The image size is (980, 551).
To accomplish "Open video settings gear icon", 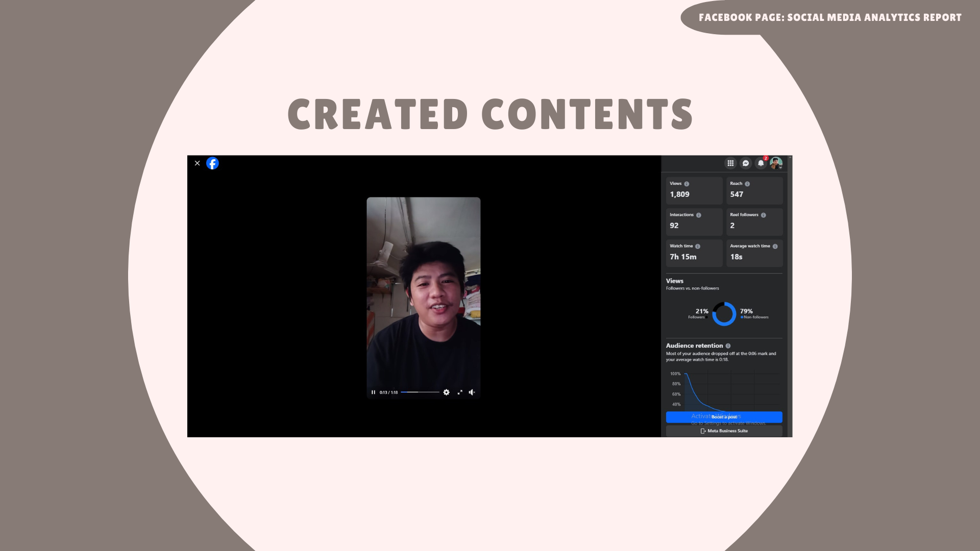I will click(x=447, y=392).
